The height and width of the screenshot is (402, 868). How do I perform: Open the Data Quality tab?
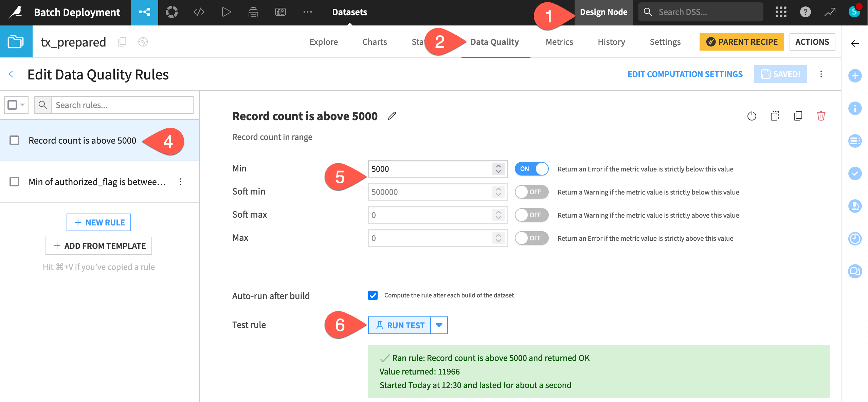pyautogui.click(x=495, y=42)
